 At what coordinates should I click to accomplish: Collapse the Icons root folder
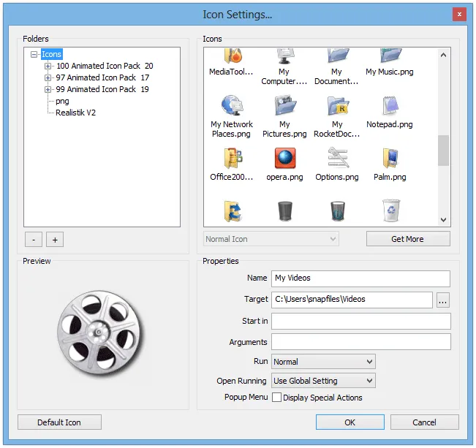coord(34,55)
